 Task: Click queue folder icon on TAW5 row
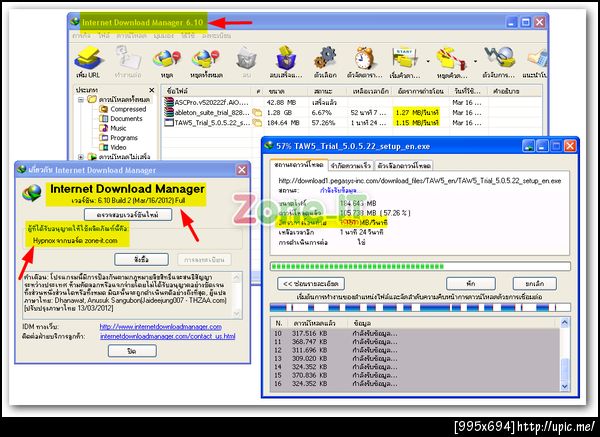tap(257, 123)
